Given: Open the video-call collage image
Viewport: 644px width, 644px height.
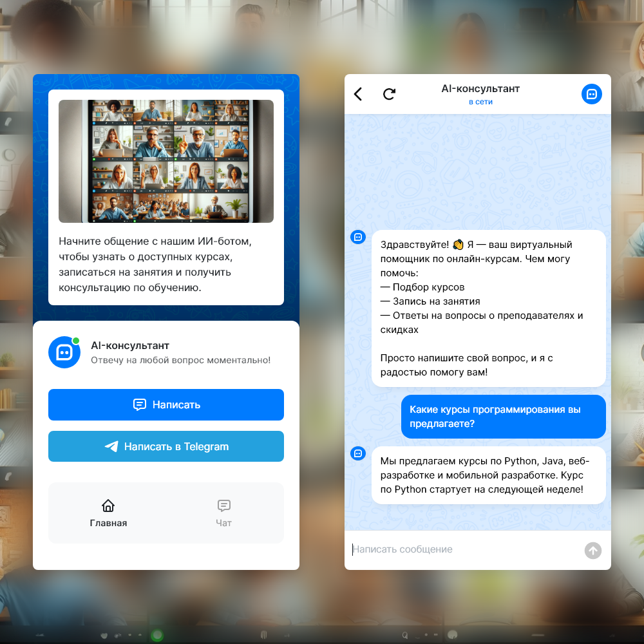Looking at the screenshot, I should tap(166, 161).
